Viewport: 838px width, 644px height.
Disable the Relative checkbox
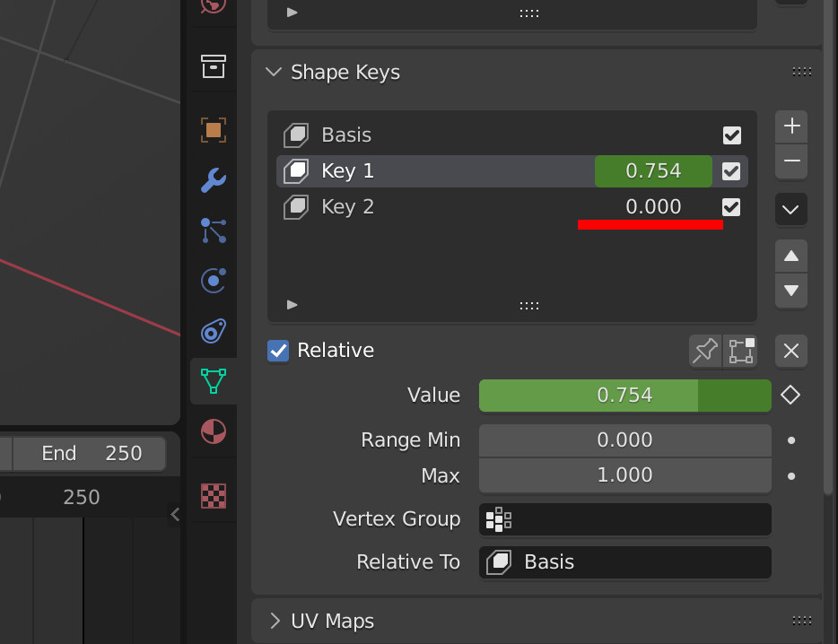click(278, 351)
